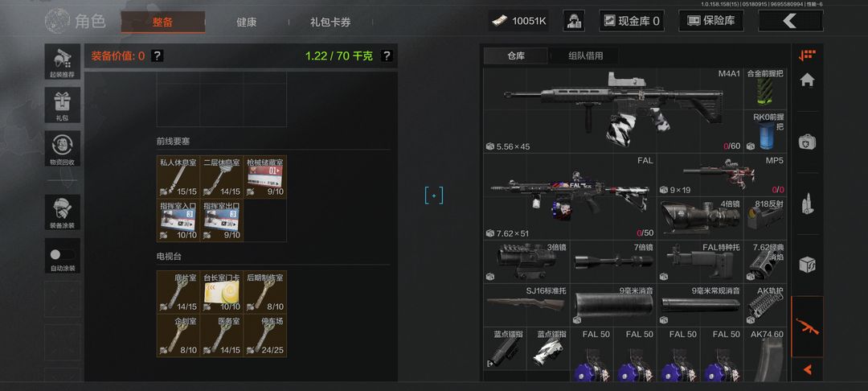Open the 物资回收 recycling icon
Screen dimensions: 868x391
coord(63,148)
